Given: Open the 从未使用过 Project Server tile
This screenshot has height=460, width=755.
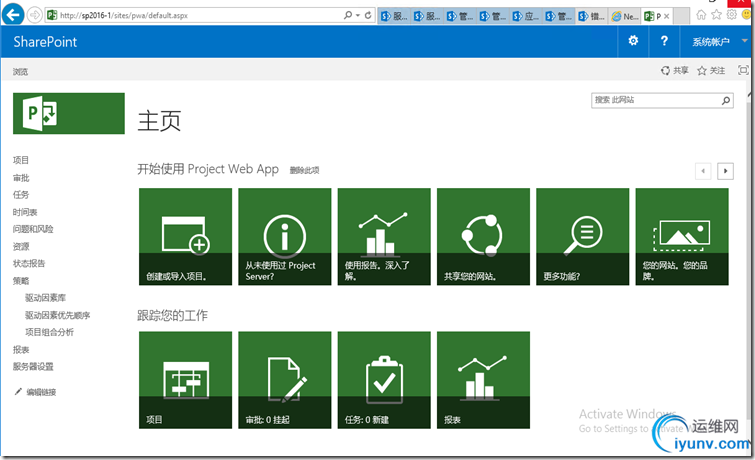Looking at the screenshot, I should 285,237.
